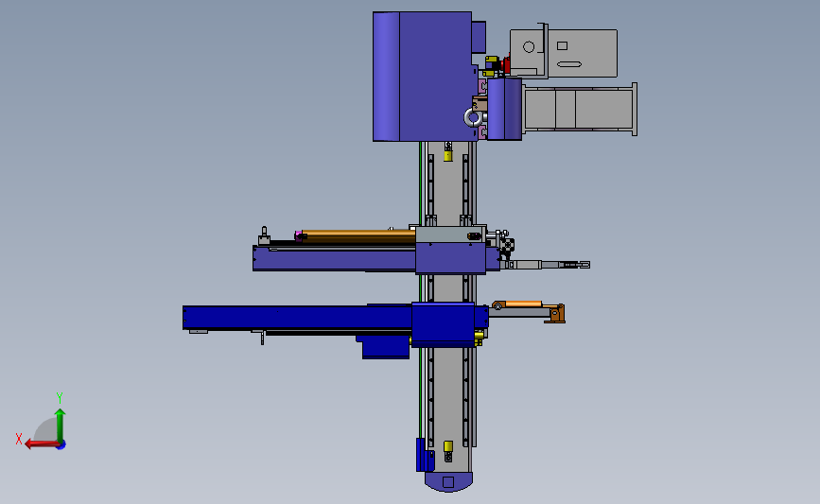Select the yellow sensor at top of column
The height and width of the screenshot is (504, 820).
point(447,155)
